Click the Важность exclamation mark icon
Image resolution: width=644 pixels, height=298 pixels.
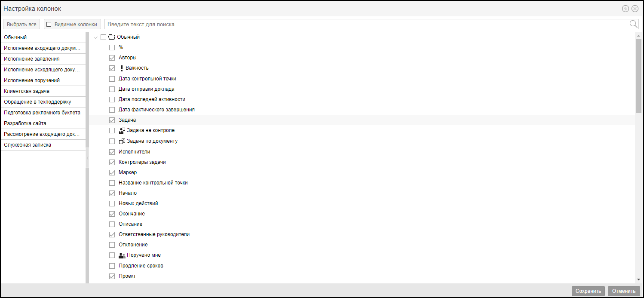122,68
